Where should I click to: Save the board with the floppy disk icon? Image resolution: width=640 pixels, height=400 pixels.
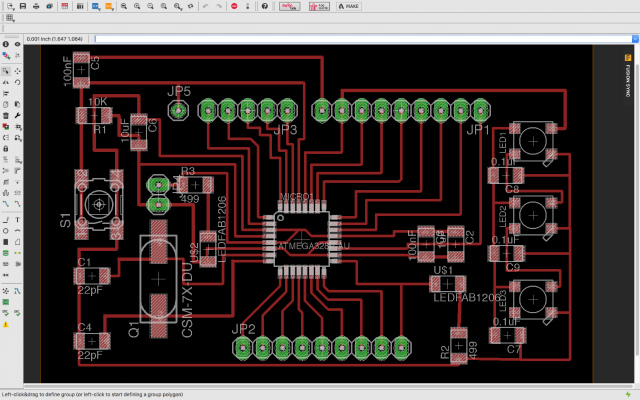(23, 6)
